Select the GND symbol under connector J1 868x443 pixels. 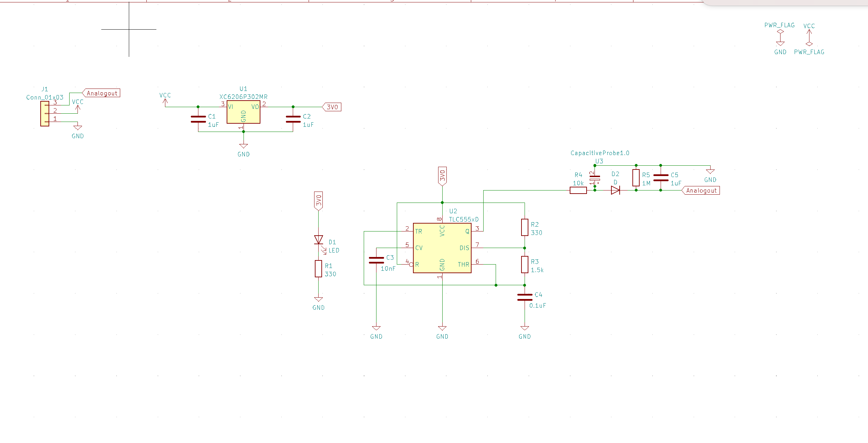[78, 128]
